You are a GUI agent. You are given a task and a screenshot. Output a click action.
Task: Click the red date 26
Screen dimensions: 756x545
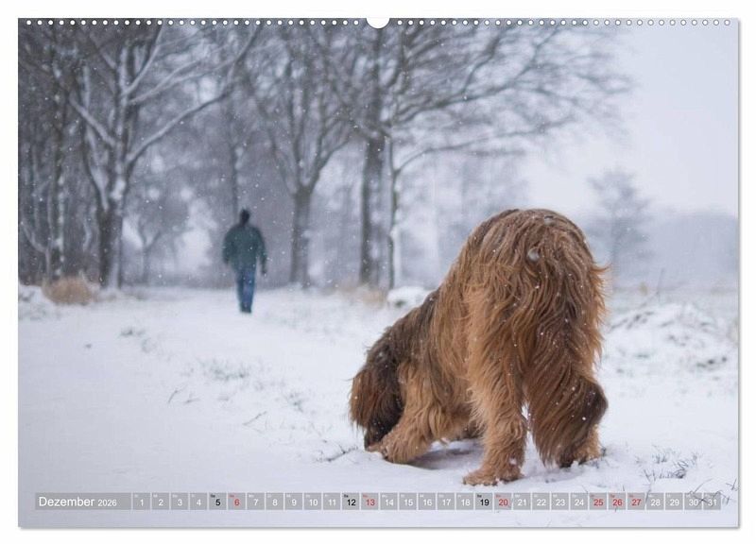[617, 502]
